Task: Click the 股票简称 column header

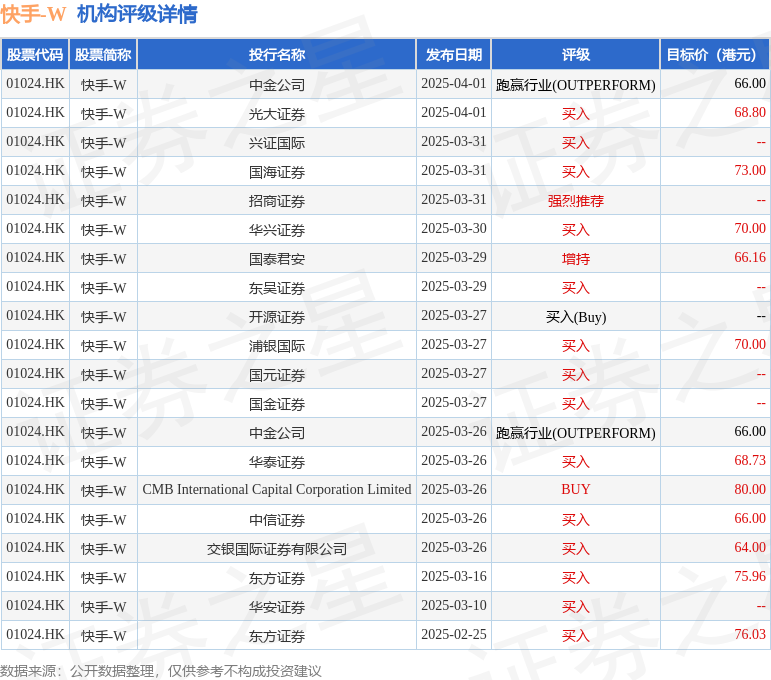Action: [103, 55]
